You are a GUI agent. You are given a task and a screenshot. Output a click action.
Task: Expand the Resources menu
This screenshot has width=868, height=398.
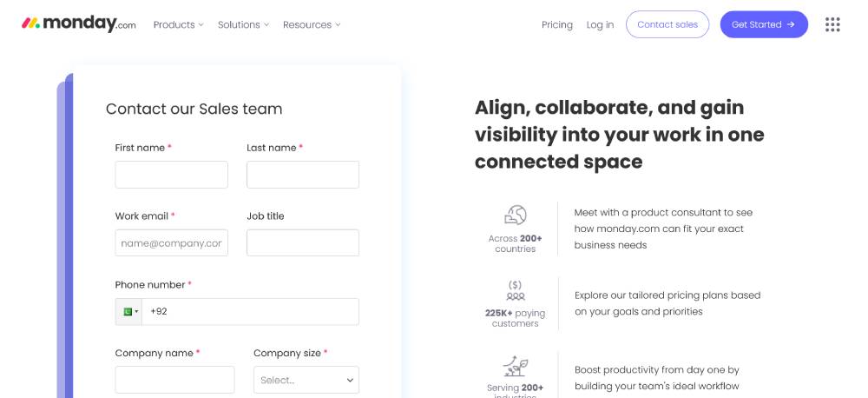point(311,24)
